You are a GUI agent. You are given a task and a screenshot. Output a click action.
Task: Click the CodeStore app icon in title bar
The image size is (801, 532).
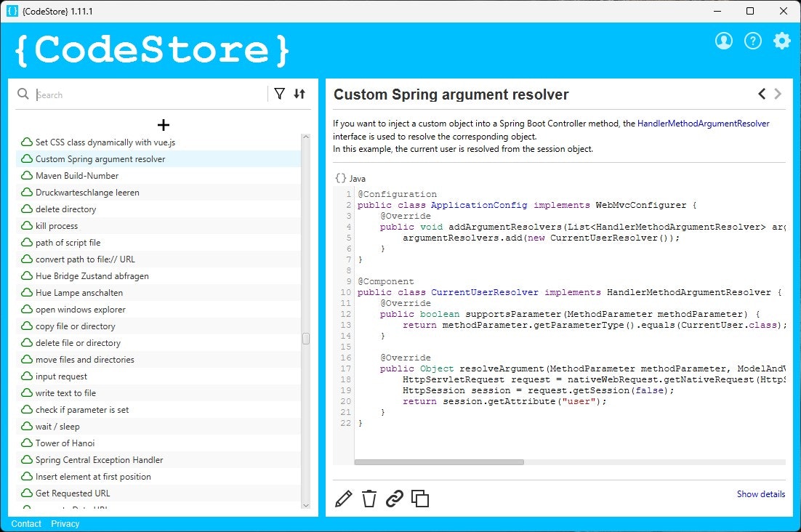point(12,11)
